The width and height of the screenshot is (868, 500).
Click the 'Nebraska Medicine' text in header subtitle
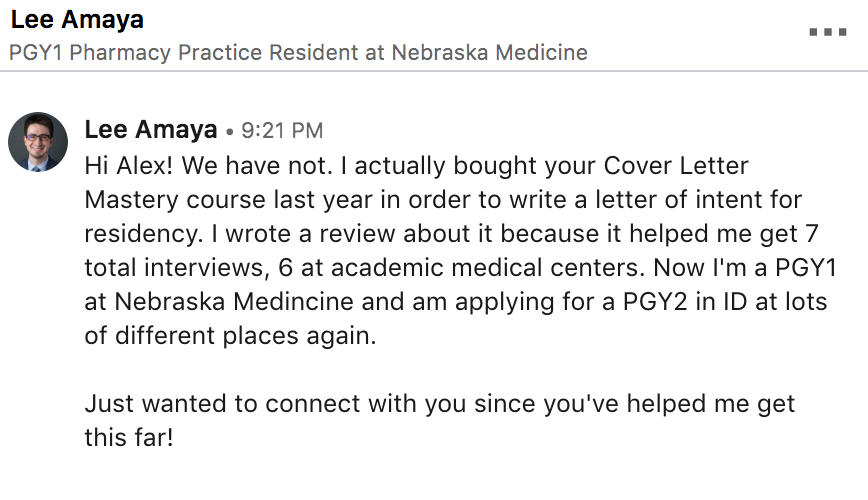[489, 53]
